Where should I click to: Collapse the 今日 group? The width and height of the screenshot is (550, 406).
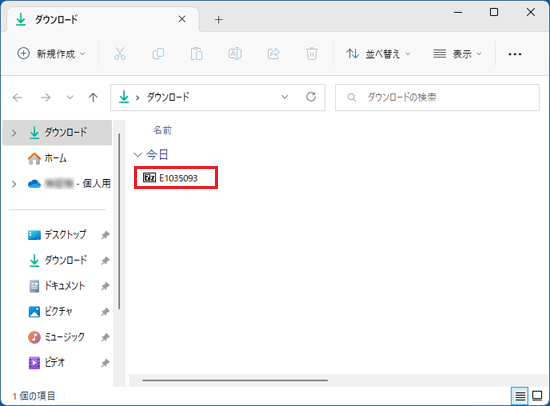138,154
